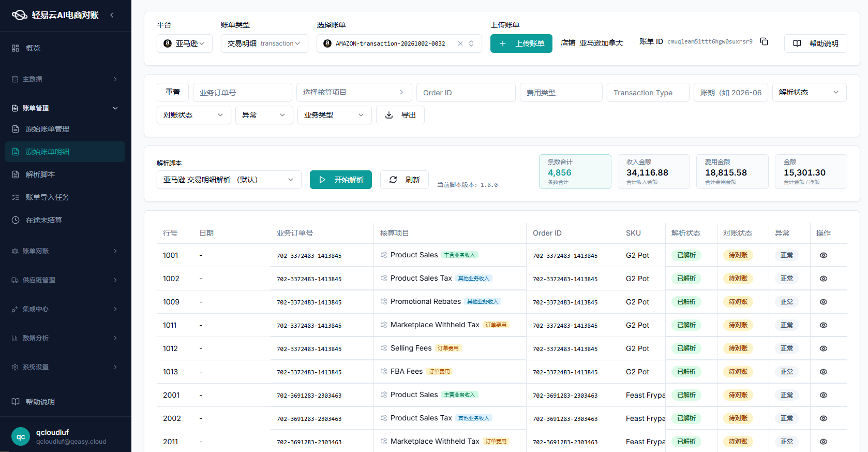Click the tree icon beside Selling Fees
Viewport: 868px width, 452px height.
click(384, 348)
